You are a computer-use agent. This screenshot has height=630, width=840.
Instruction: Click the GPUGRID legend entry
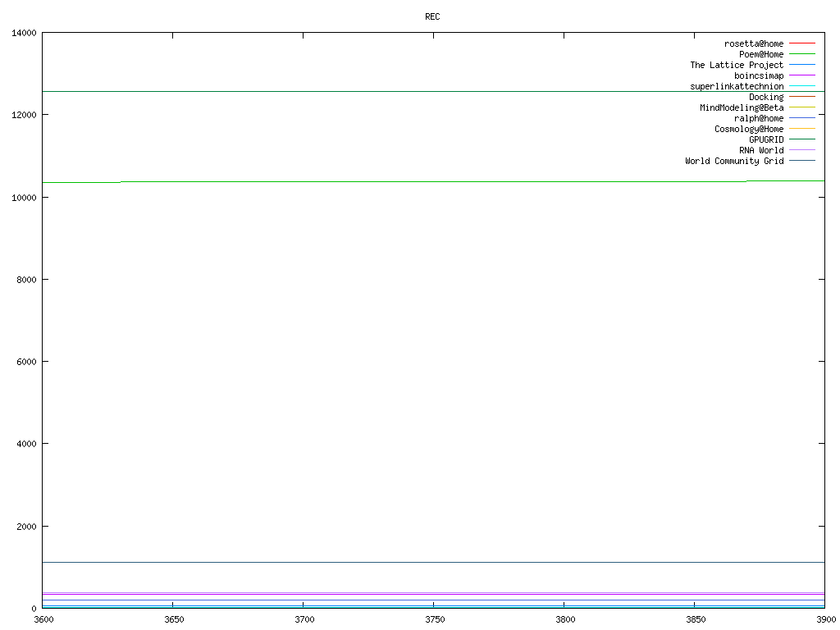pos(766,139)
